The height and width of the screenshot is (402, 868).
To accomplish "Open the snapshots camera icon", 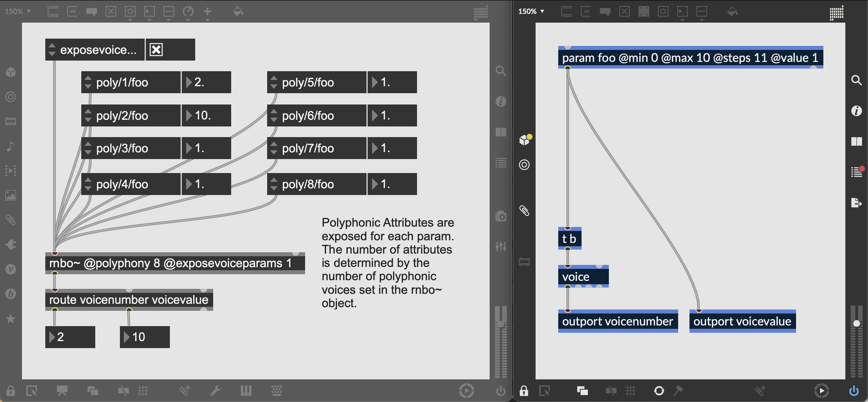I will pyautogui.click(x=501, y=216).
